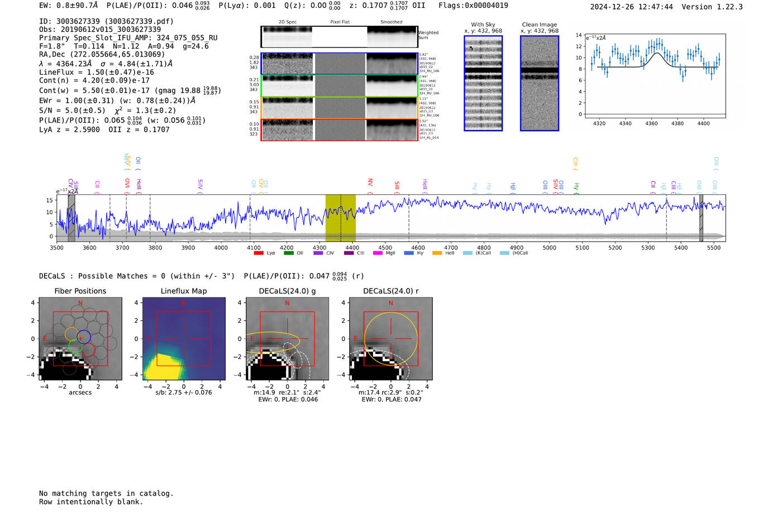Image resolution: width=782 pixels, height=532 pixels.
Task: Click the No matching targets in catalog text
Action: click(106, 493)
